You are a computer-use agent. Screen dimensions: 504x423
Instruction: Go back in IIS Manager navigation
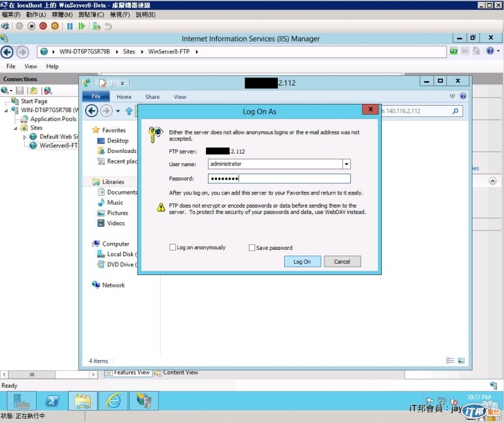(7, 52)
